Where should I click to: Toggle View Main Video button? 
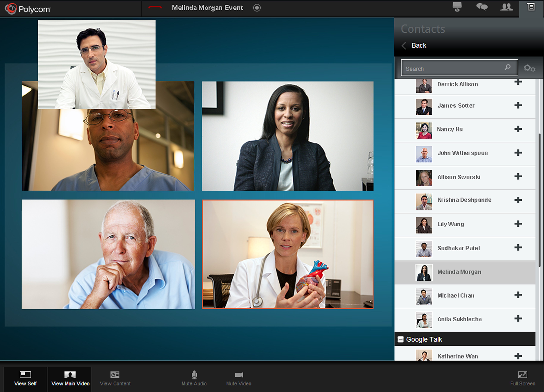point(70,378)
